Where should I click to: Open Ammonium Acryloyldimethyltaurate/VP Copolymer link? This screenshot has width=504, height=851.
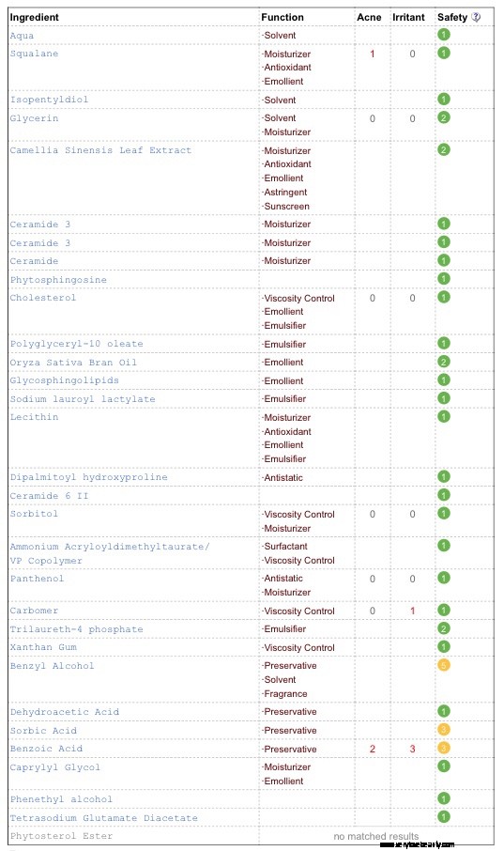pyautogui.click(x=110, y=553)
